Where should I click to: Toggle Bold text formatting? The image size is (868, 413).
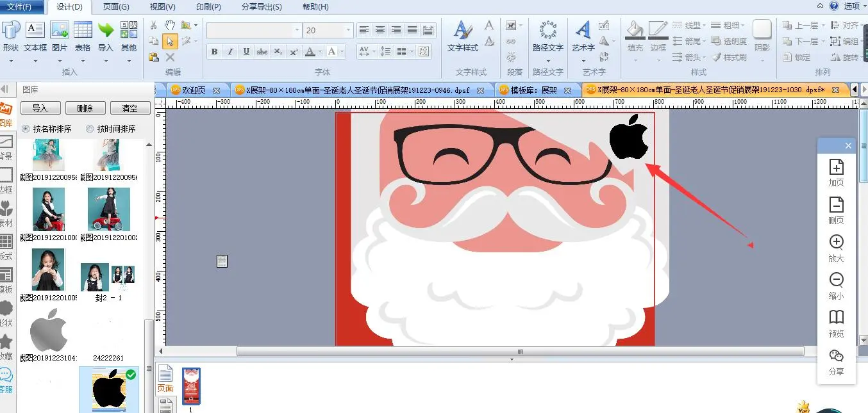[x=215, y=52]
